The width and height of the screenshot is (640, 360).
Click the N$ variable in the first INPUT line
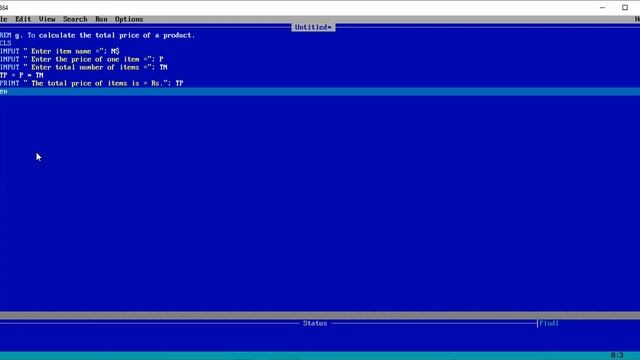tap(115, 51)
